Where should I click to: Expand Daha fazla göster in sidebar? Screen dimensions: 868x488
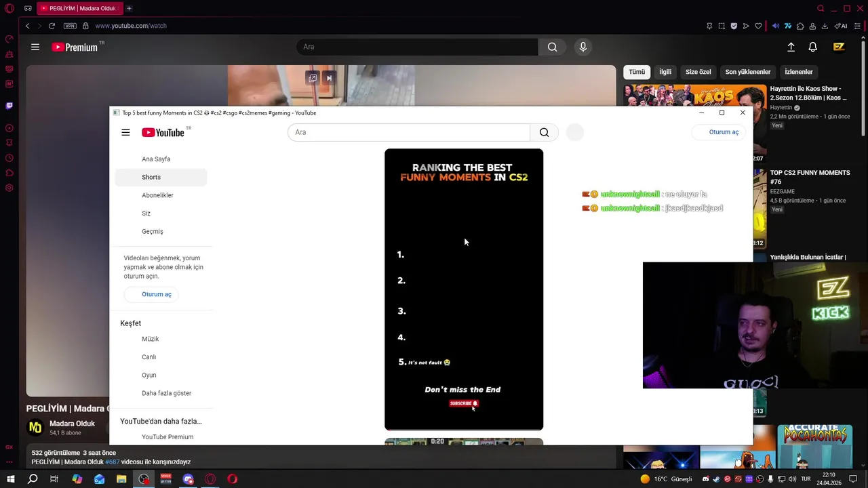[x=161, y=393]
